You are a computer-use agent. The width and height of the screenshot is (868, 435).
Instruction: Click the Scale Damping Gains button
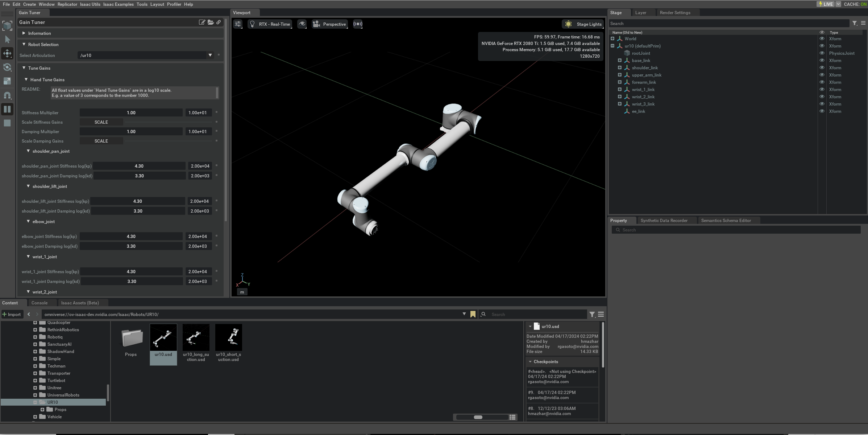pos(101,140)
